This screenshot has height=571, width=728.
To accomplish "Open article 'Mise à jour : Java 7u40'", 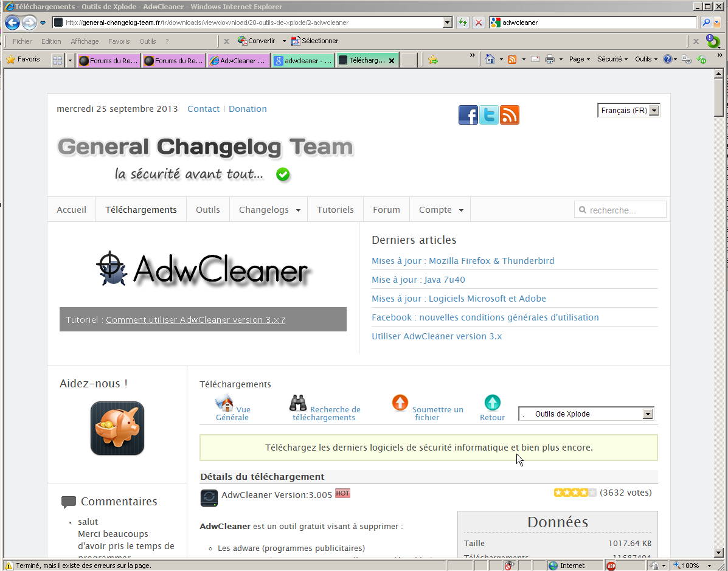I will [418, 280].
